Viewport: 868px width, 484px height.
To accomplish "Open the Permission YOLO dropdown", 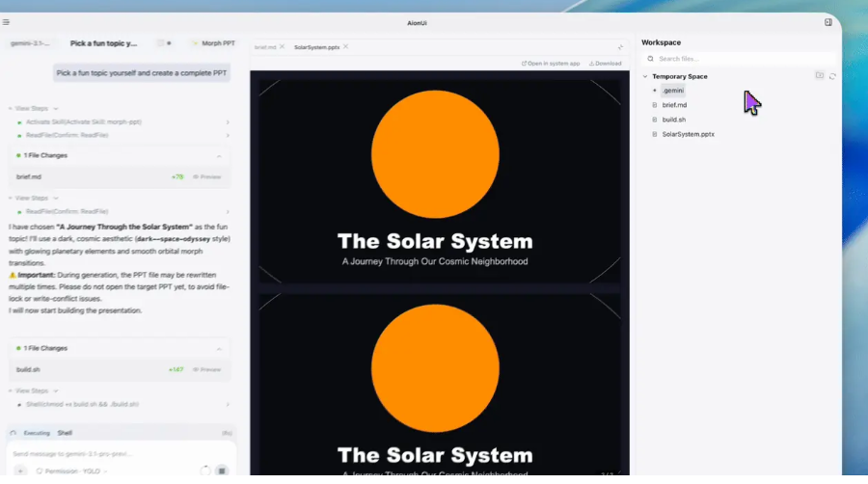I will (71, 471).
